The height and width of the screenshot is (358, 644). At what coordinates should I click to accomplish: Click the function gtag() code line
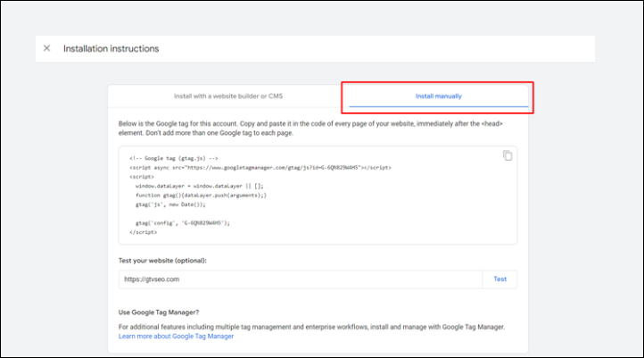point(201,196)
